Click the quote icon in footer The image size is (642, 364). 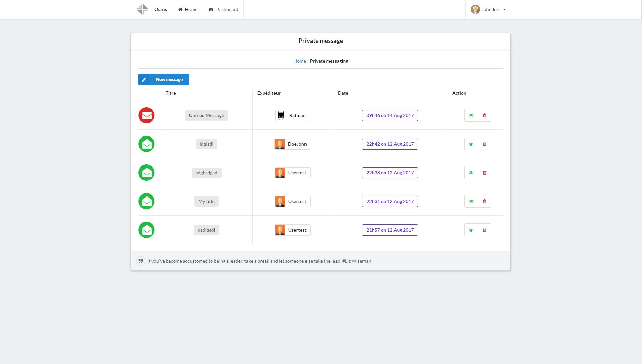[141, 261]
